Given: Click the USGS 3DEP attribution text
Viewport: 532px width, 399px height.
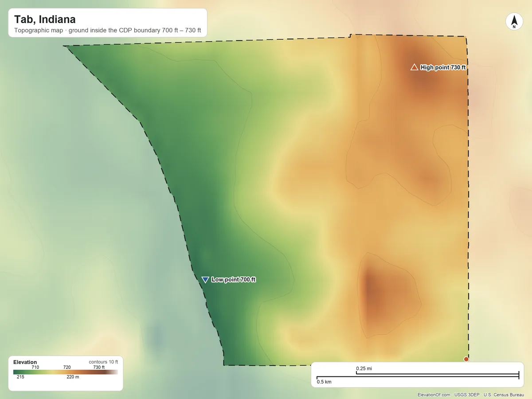Looking at the screenshot, I should click(x=467, y=395).
